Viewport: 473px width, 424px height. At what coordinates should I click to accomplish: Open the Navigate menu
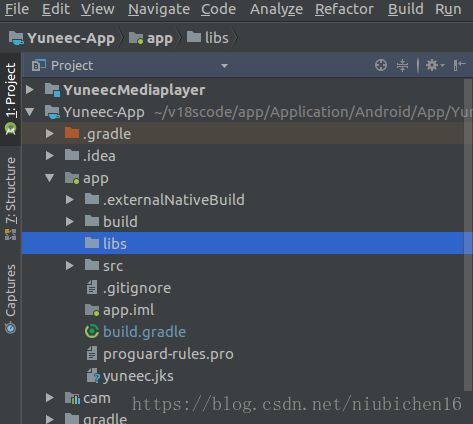[x=159, y=9]
